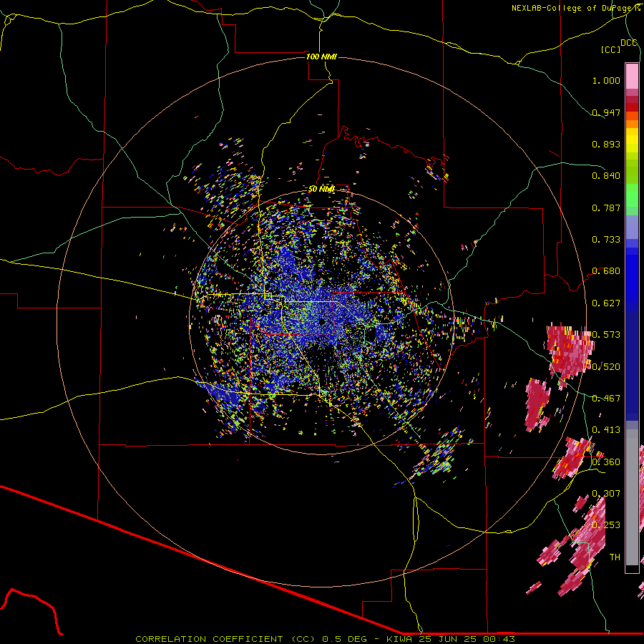Click the 1.000 legend value
Viewport: 644px width, 644px height.
(x=606, y=80)
